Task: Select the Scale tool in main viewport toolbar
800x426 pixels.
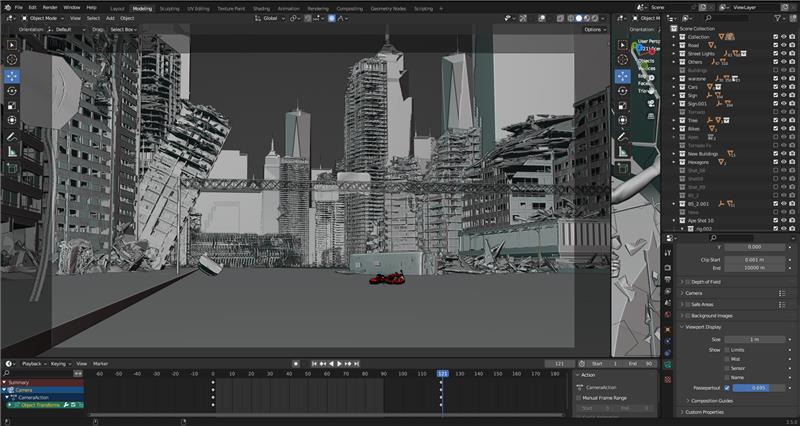Action: click(12, 106)
